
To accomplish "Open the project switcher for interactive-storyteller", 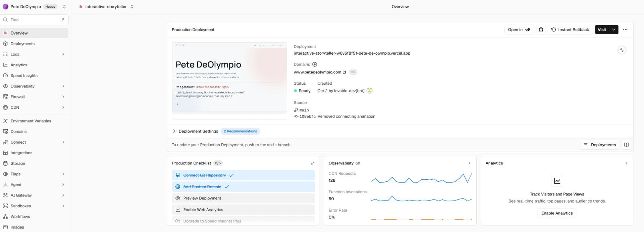I will coord(132,7).
